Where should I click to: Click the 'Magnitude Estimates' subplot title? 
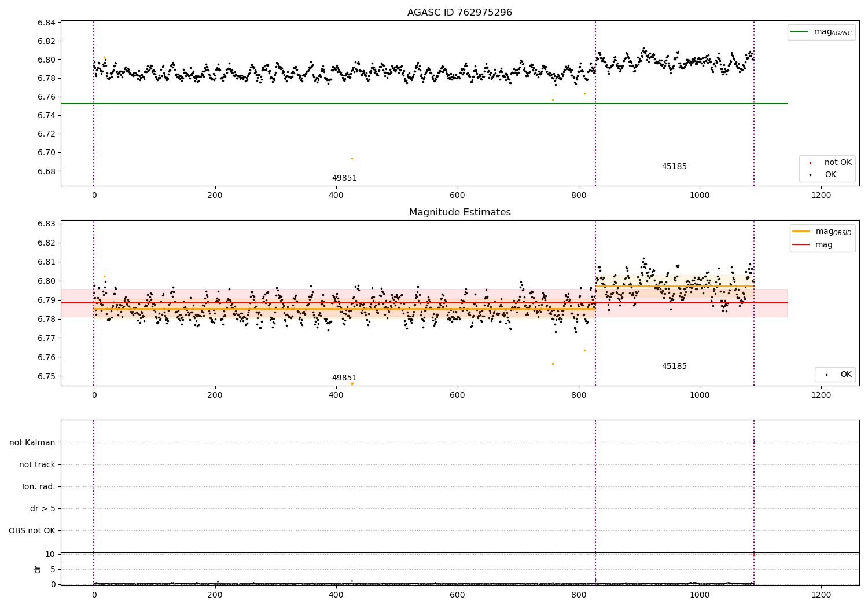[x=459, y=213]
